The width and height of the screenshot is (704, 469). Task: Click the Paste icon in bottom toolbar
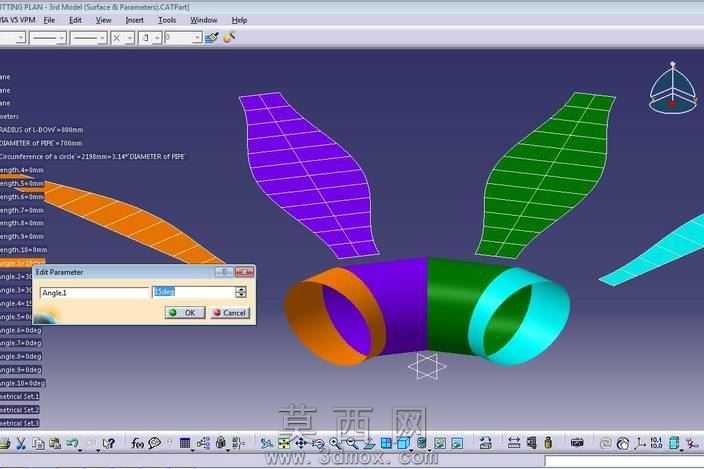[55, 443]
